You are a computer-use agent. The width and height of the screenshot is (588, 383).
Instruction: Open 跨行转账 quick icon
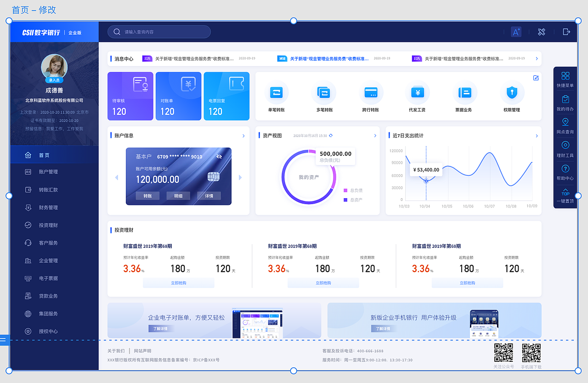tap(371, 93)
